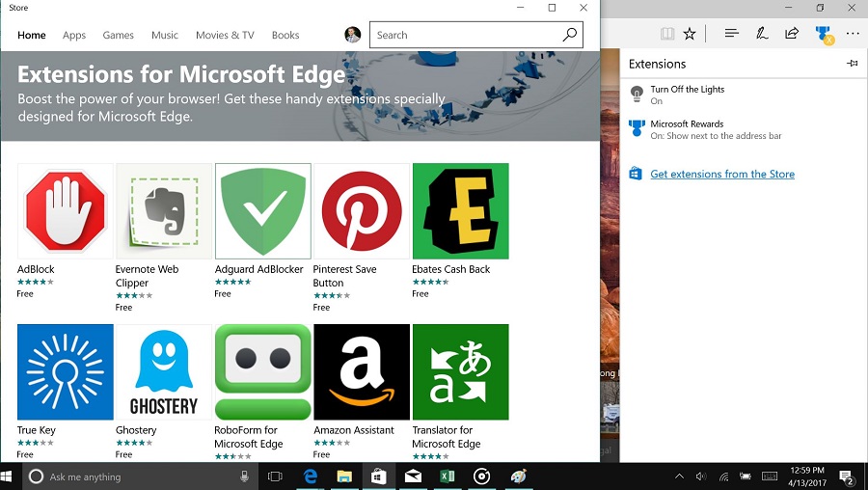Switch to the Books tab in Store

coord(285,35)
